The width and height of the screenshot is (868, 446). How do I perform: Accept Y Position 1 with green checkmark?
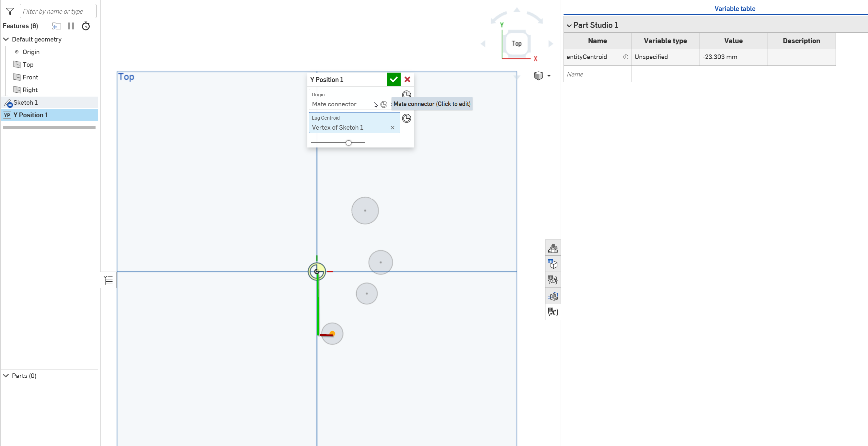coord(394,79)
